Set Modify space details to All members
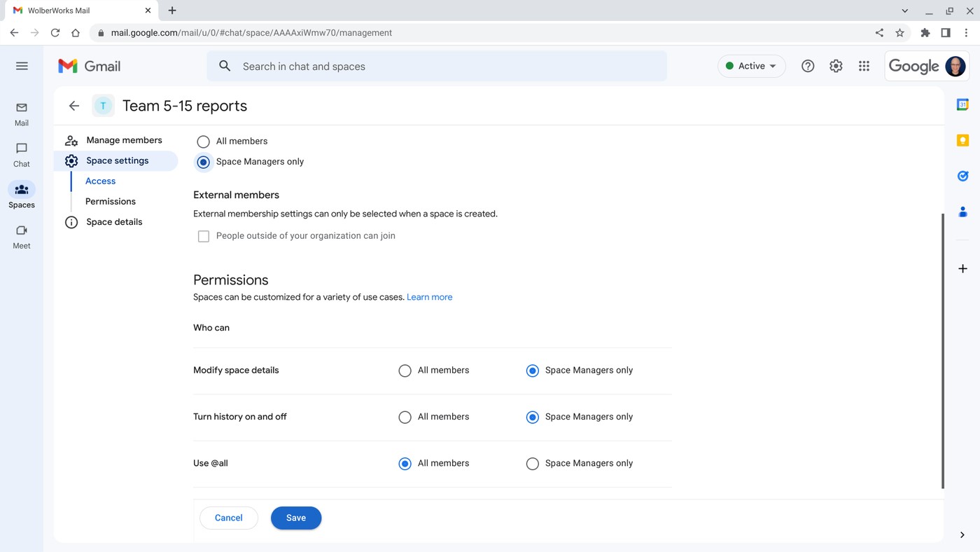Screen dimensions: 980x552 (x=405, y=370)
